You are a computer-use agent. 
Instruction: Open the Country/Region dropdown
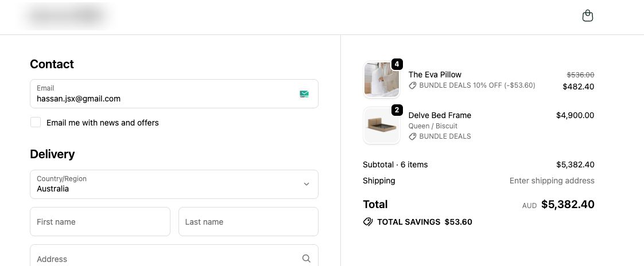click(x=174, y=185)
